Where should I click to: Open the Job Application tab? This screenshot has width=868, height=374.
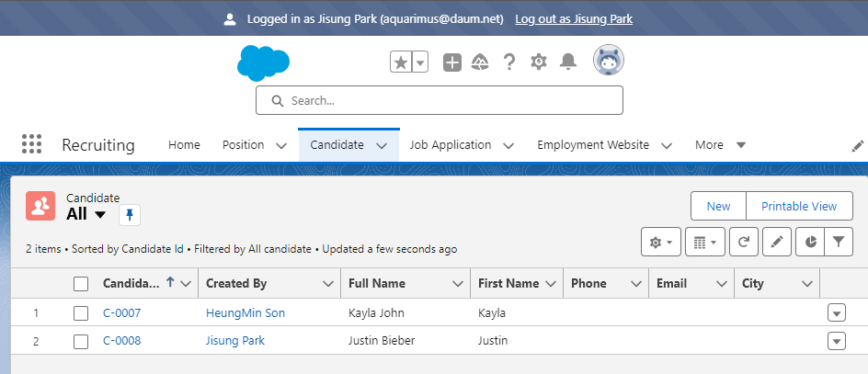click(x=450, y=145)
